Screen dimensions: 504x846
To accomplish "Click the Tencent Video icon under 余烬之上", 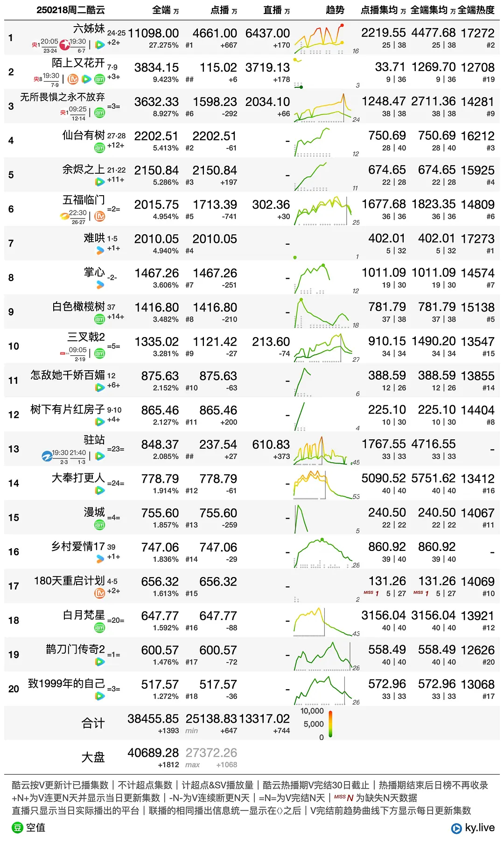I will pyautogui.click(x=99, y=182).
